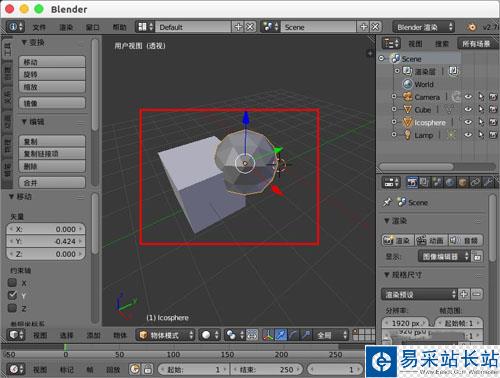Select the Scene tab icon in Properties

437,182
